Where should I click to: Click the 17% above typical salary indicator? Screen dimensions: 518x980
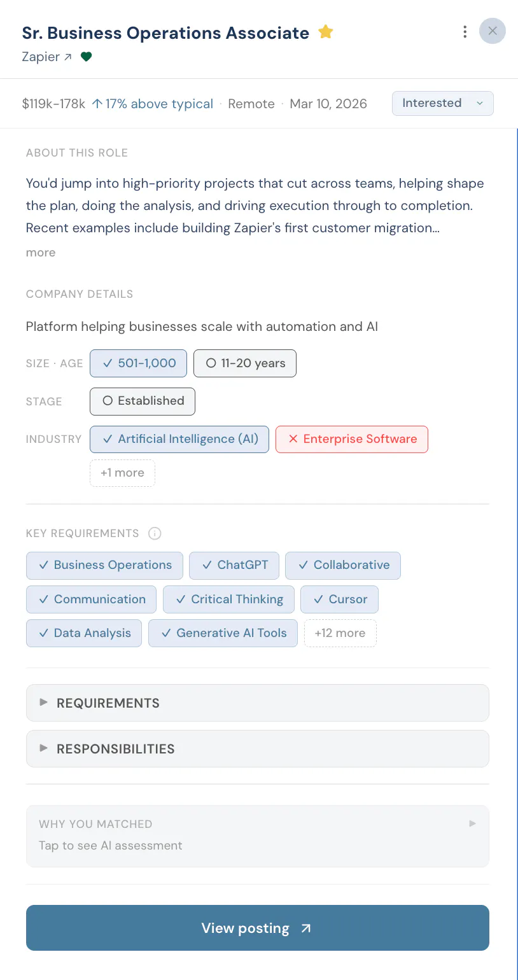coord(153,104)
